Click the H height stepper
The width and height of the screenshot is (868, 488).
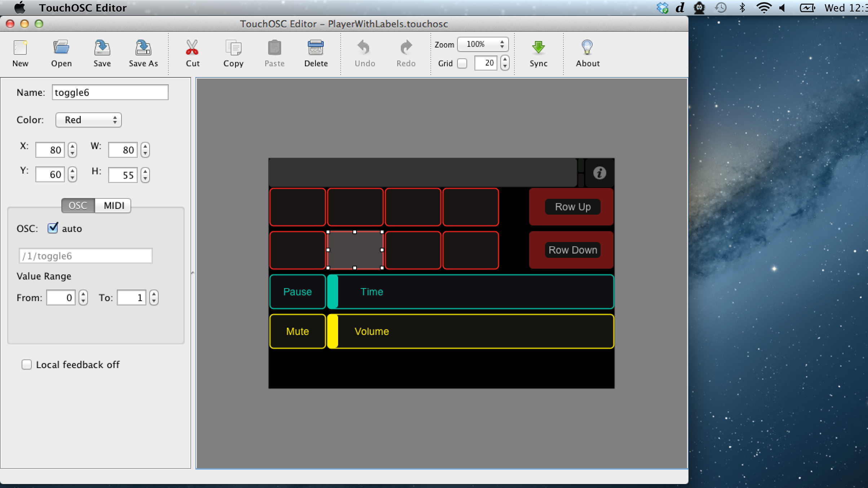(x=145, y=175)
